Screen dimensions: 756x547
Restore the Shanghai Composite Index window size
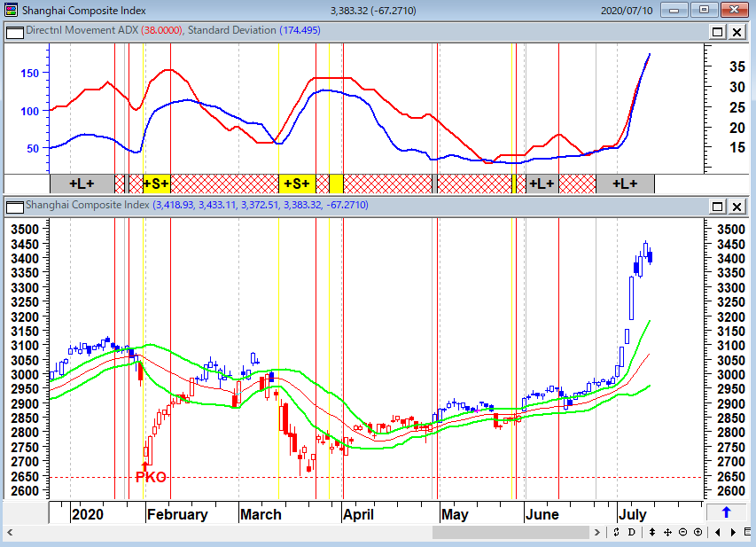click(704, 10)
